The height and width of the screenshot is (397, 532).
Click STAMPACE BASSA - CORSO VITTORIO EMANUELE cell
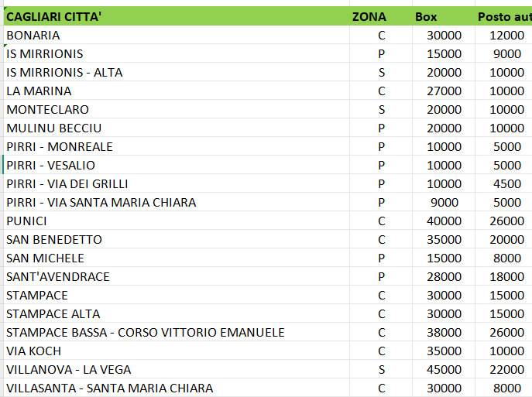[146, 332]
